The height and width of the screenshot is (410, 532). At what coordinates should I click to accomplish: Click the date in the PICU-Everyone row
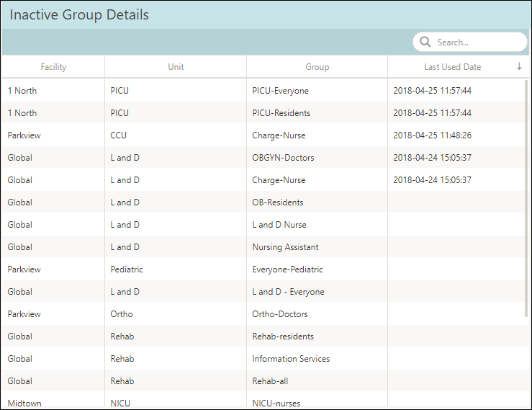coord(432,91)
